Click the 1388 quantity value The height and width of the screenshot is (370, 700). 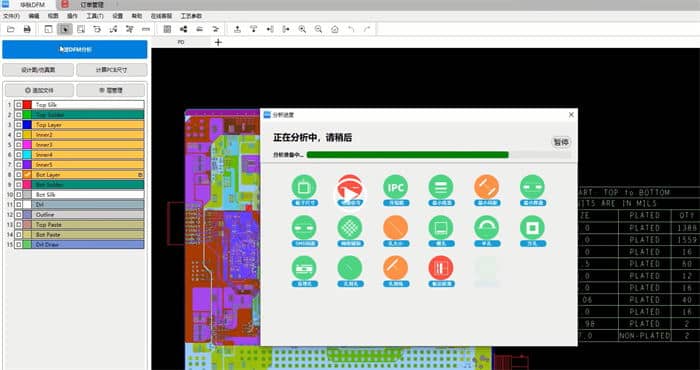click(688, 228)
